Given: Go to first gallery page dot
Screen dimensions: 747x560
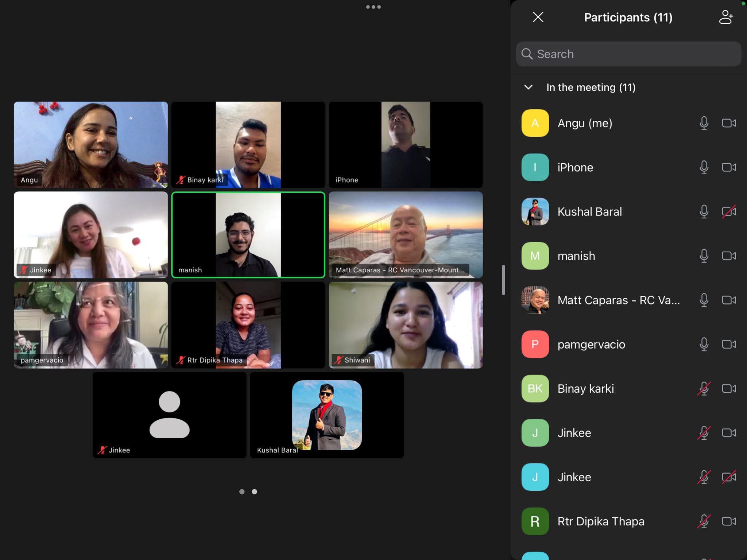Looking at the screenshot, I should 242,491.
